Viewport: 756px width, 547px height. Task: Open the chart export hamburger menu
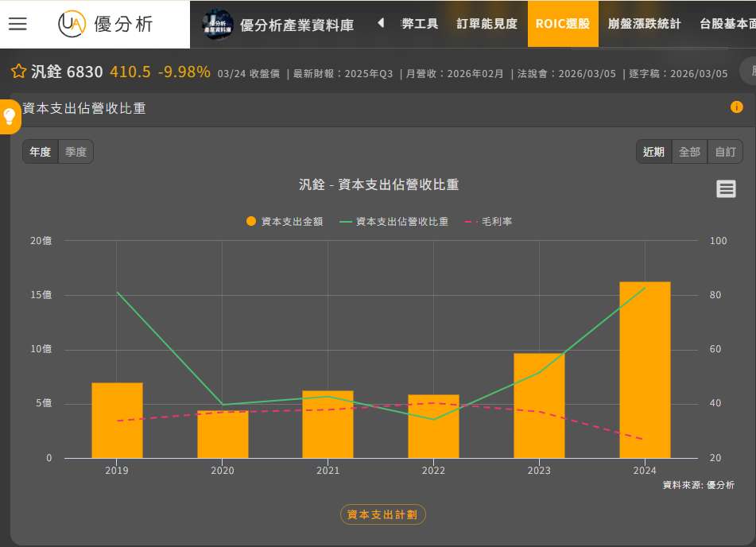coord(726,188)
